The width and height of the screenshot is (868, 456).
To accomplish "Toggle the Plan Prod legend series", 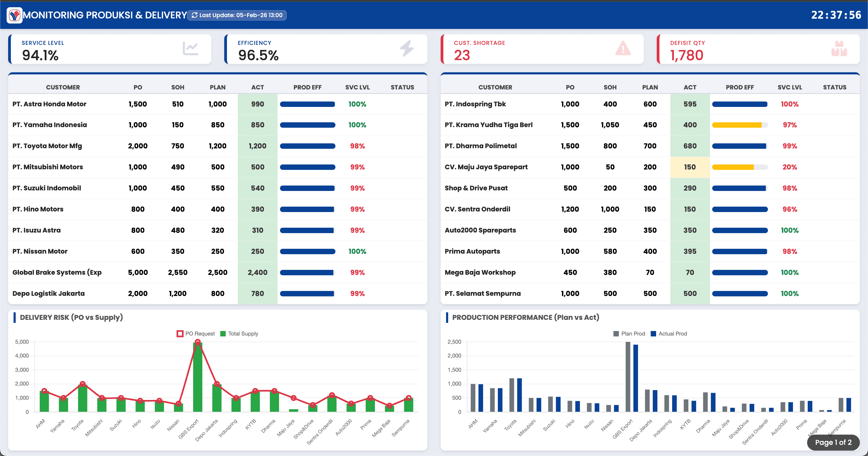I will click(x=629, y=333).
